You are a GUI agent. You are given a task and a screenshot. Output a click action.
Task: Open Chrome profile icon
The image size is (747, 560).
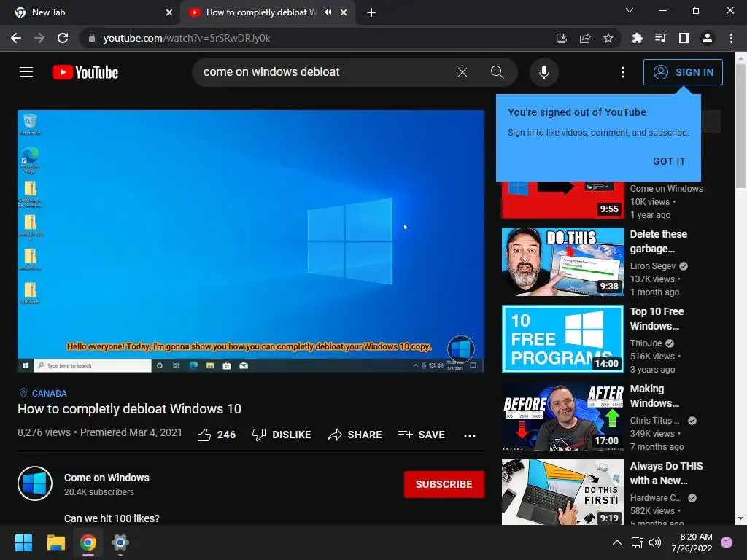(707, 38)
